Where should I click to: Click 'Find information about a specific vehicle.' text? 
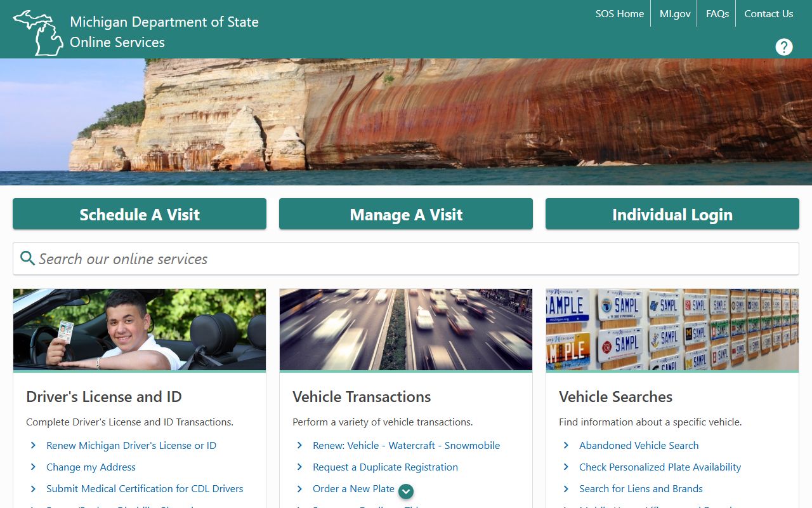pyautogui.click(x=650, y=422)
